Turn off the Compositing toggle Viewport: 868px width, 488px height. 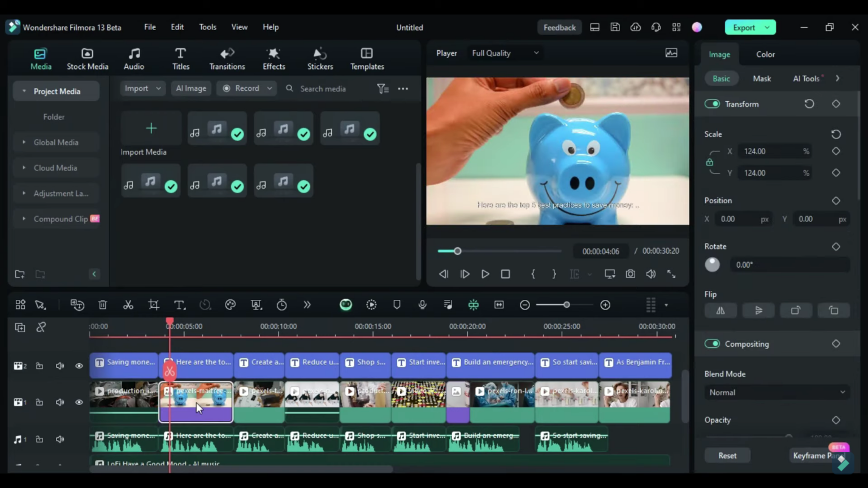[x=712, y=343]
